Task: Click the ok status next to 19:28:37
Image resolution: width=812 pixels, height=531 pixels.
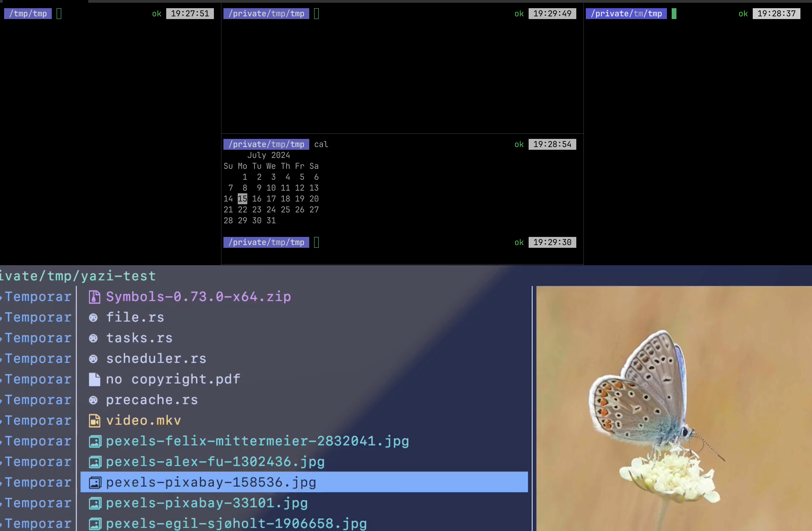Action: (x=743, y=14)
